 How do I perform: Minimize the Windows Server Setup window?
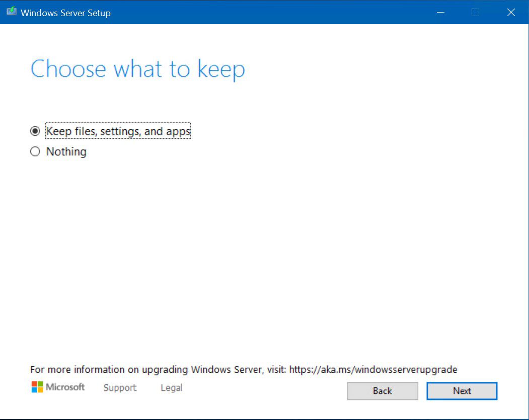coord(440,13)
